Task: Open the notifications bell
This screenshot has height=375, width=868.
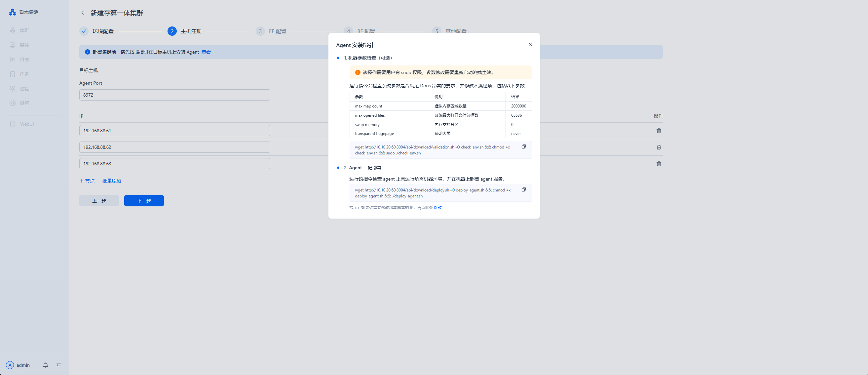Action: (x=46, y=365)
